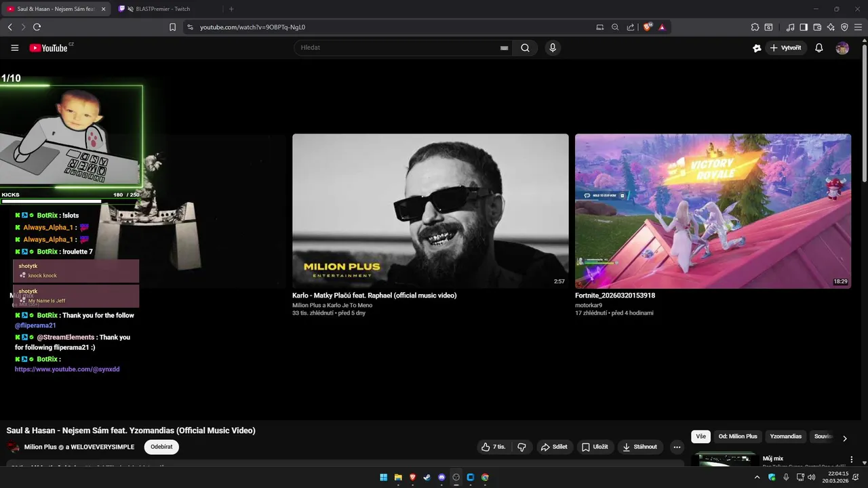Viewport: 868px width, 488px height.
Task: Open the more actions three-dot menu
Action: coord(677,447)
